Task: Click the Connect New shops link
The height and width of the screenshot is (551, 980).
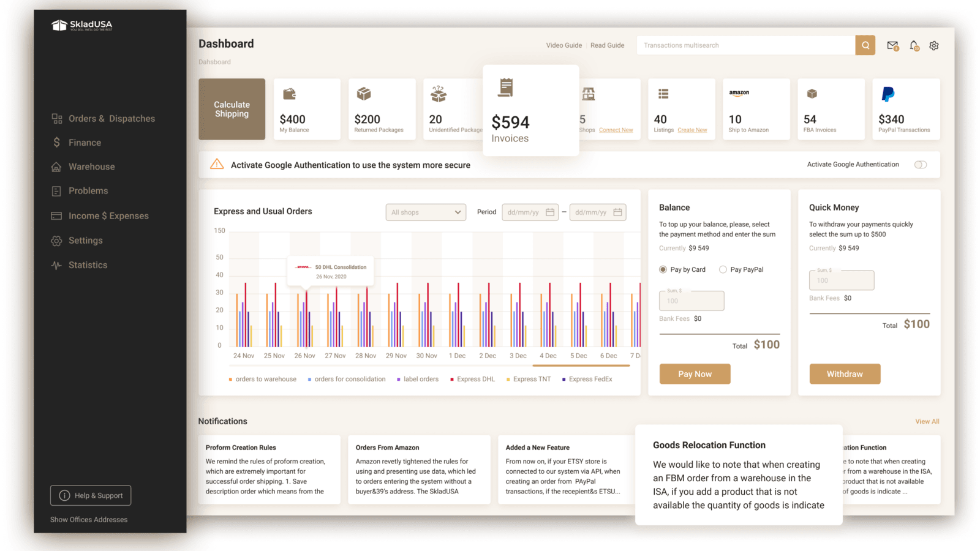Action: click(616, 130)
